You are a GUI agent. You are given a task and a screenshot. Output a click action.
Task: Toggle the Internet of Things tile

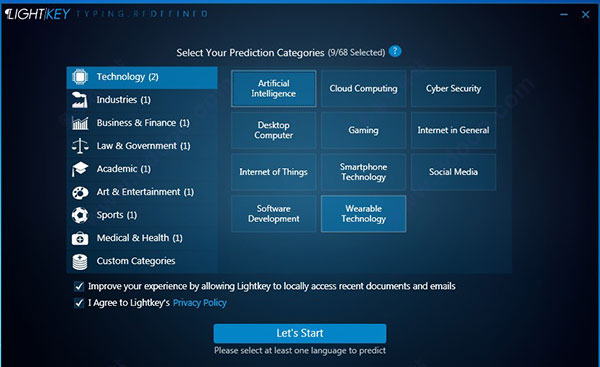point(274,172)
